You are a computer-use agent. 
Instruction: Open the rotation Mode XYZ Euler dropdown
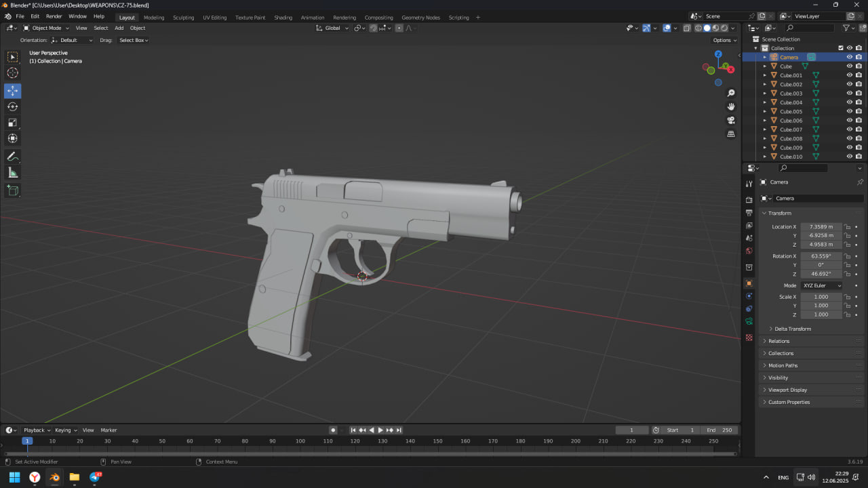pos(823,285)
